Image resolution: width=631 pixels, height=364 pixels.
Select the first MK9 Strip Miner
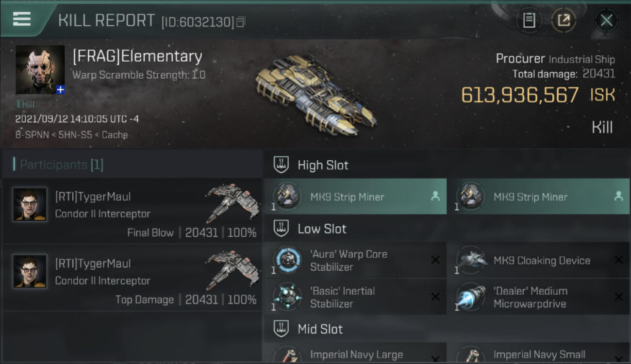pos(355,197)
